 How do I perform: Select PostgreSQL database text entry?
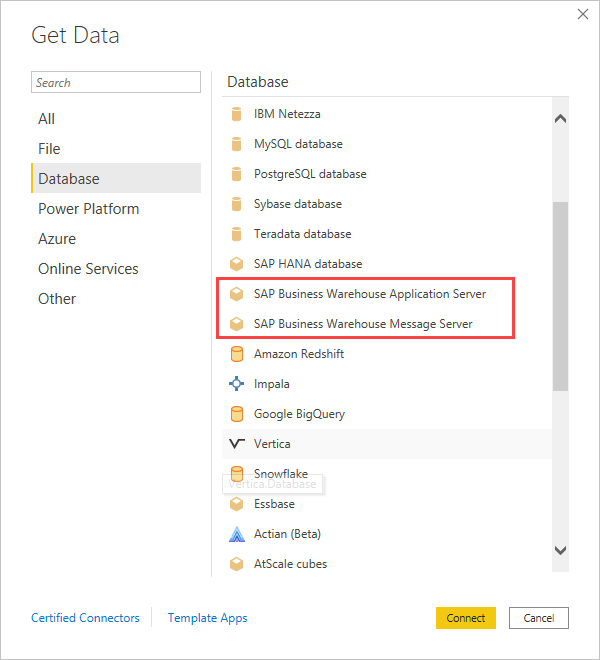[x=310, y=174]
